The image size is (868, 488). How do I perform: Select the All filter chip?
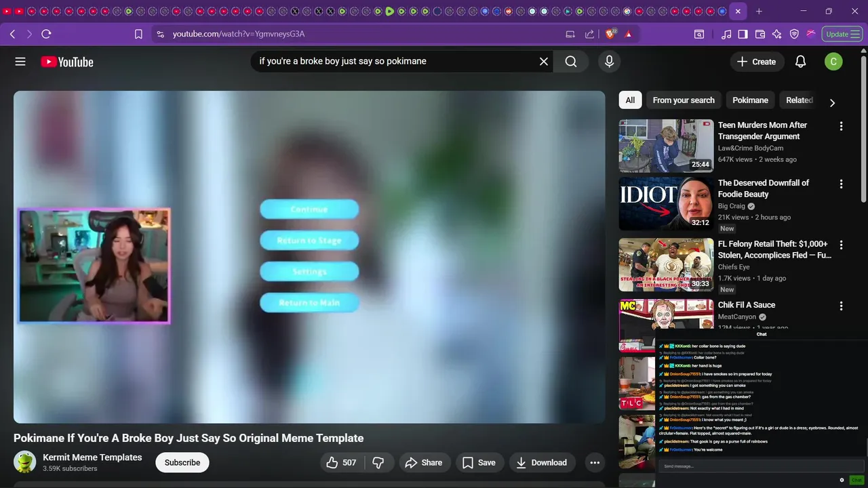pos(630,100)
